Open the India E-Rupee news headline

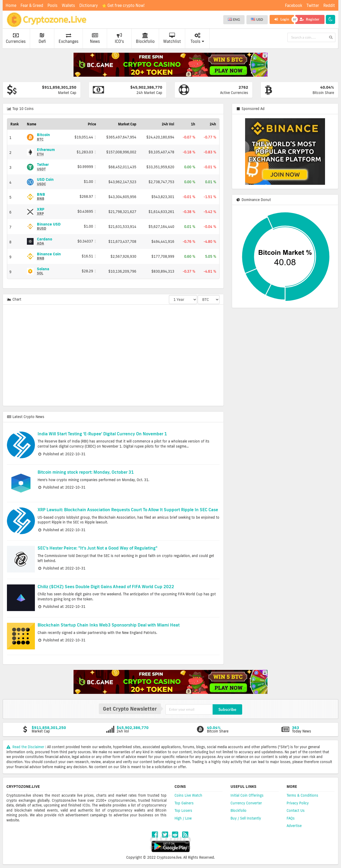click(102, 434)
